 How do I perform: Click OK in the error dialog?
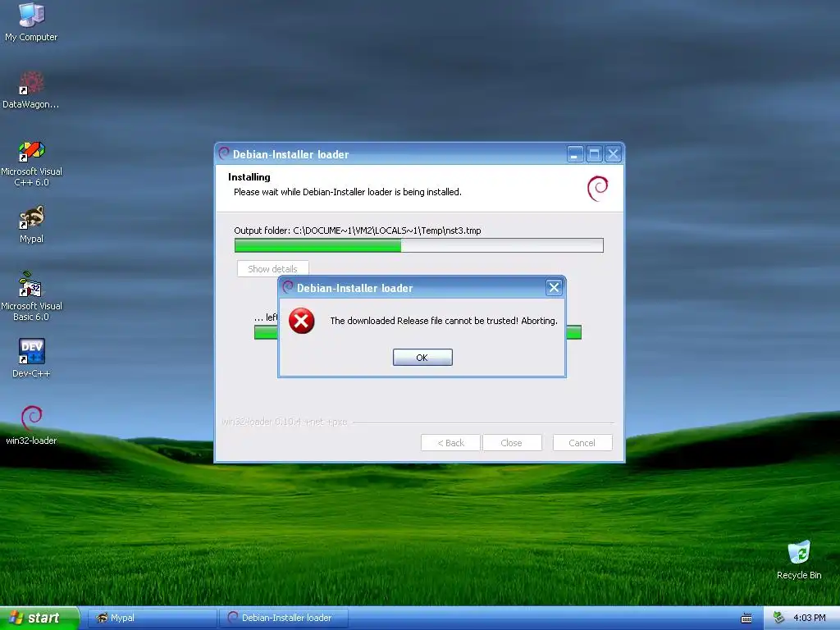(x=422, y=358)
